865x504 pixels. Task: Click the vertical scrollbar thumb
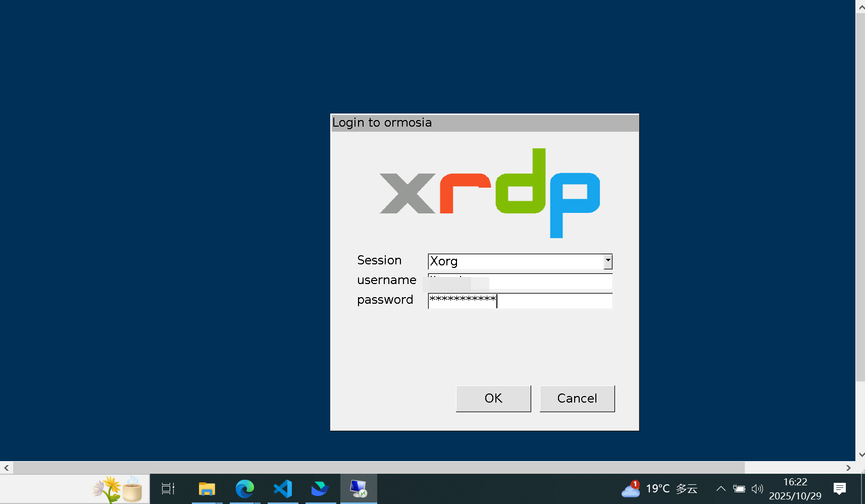tap(860, 197)
